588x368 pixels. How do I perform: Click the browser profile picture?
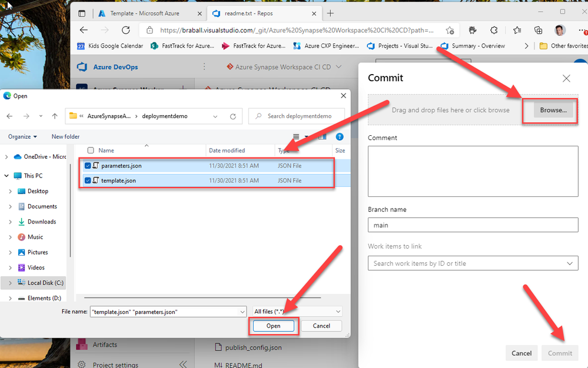(560, 31)
